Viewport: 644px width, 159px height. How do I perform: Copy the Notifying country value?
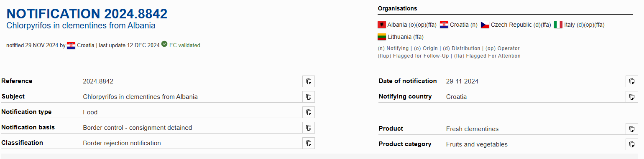point(632,97)
